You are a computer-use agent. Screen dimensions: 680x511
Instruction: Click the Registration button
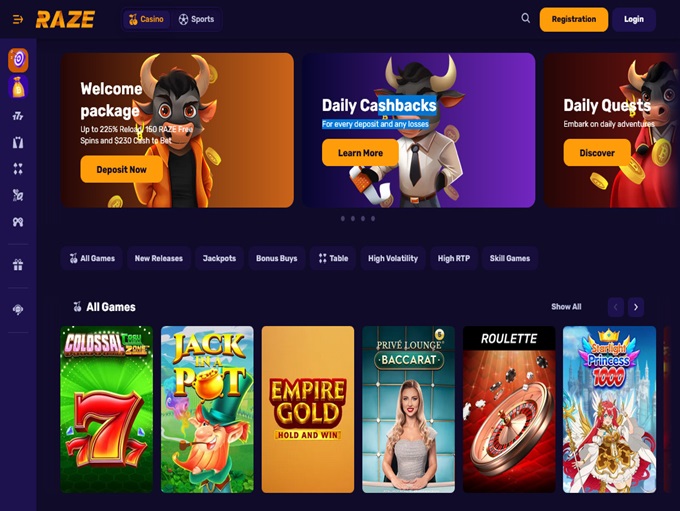[574, 20]
